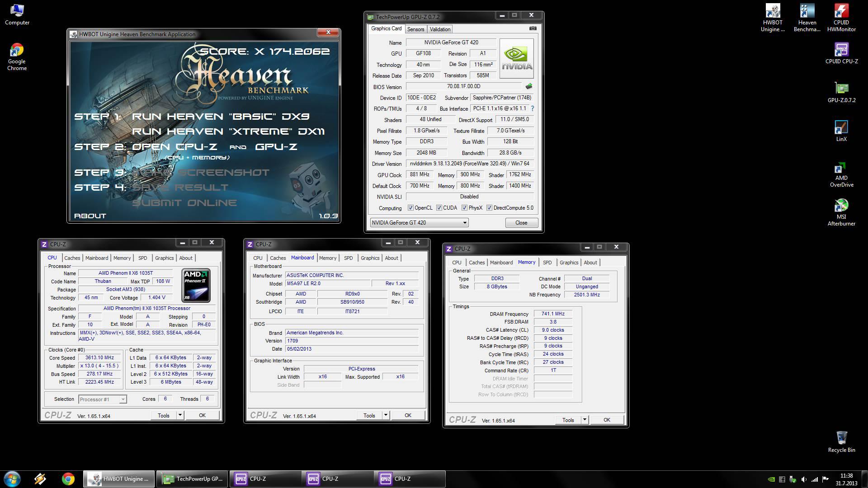Click the motherboard model M5A97 LE R2.0

click(x=328, y=283)
